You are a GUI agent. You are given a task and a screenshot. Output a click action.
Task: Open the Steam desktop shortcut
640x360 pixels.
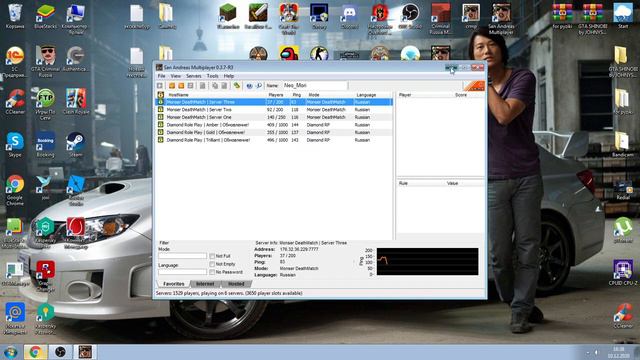(x=76, y=144)
